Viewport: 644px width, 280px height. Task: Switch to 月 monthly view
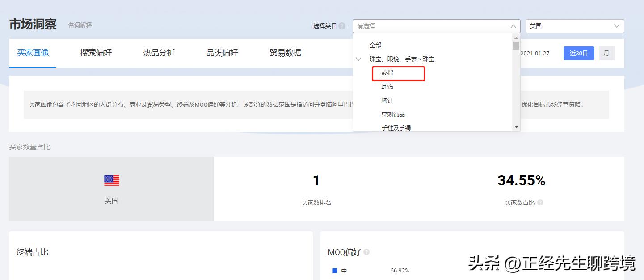(606, 53)
